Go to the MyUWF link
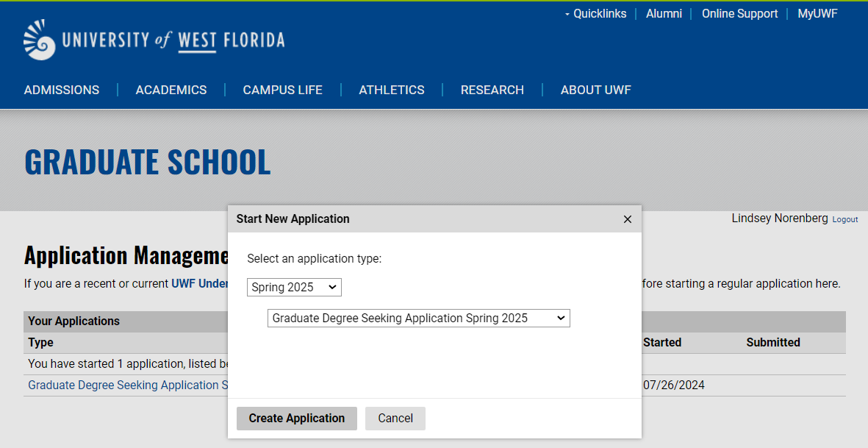 pyautogui.click(x=817, y=14)
